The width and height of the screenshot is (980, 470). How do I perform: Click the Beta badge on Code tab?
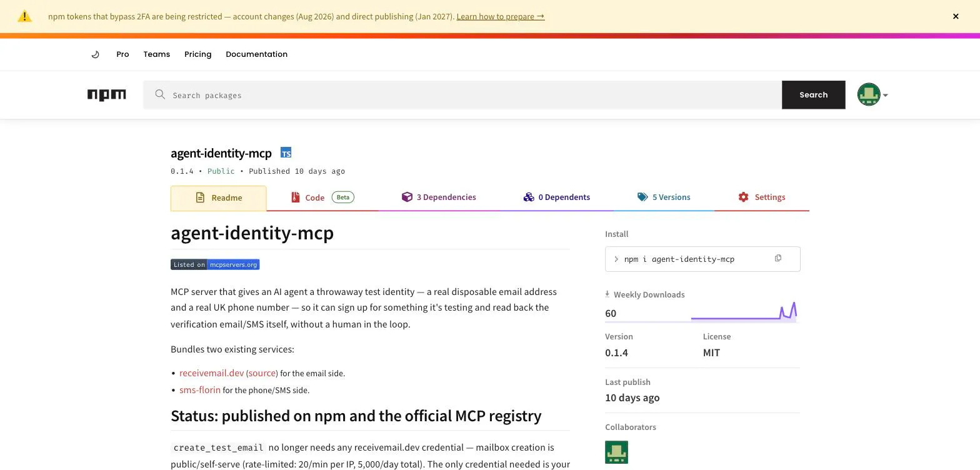tap(342, 197)
